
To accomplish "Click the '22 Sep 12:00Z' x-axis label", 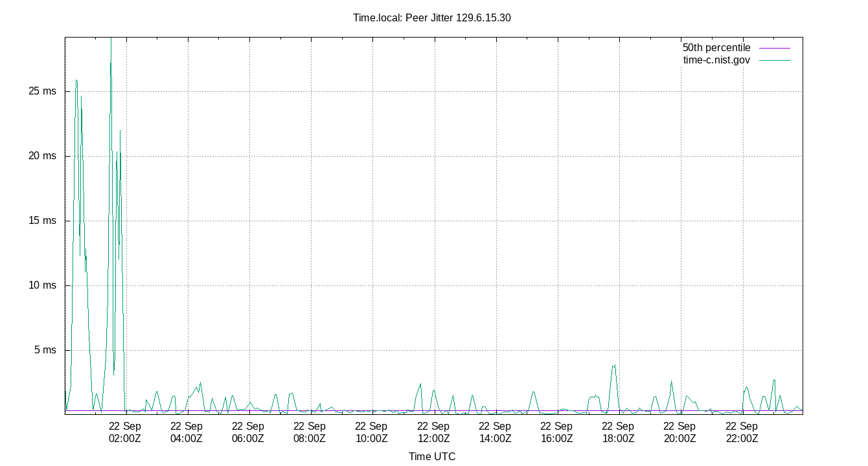I will tap(433, 432).
